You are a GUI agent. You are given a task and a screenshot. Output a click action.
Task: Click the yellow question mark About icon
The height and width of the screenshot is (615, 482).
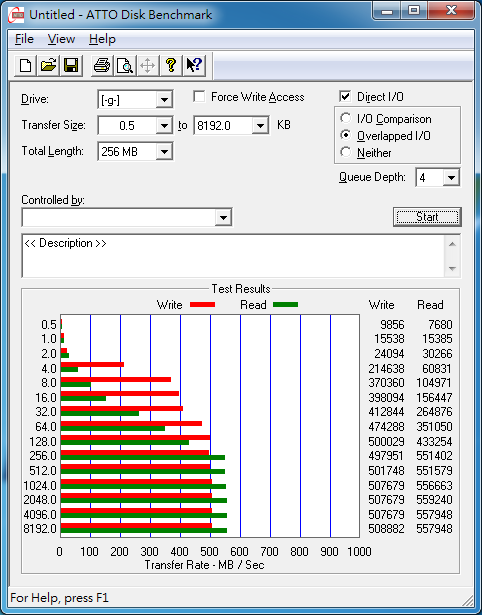tap(171, 65)
